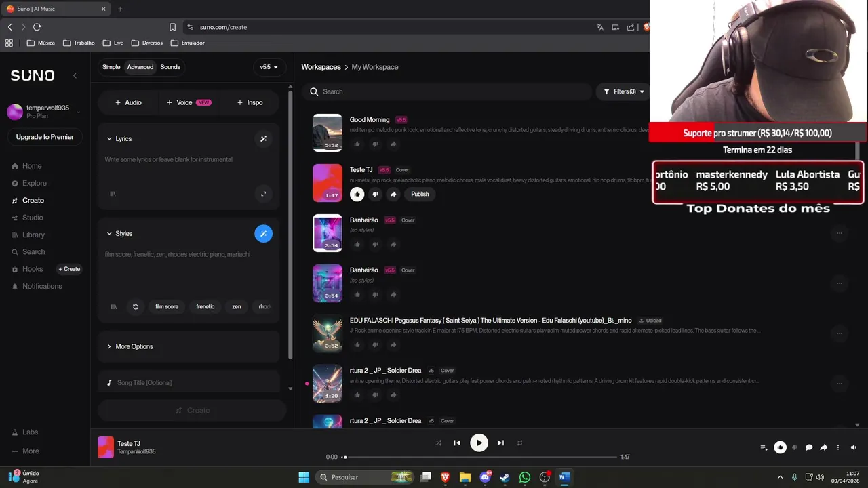Toggle shuffle in the player bar
The width and height of the screenshot is (868, 488).
pos(438,443)
